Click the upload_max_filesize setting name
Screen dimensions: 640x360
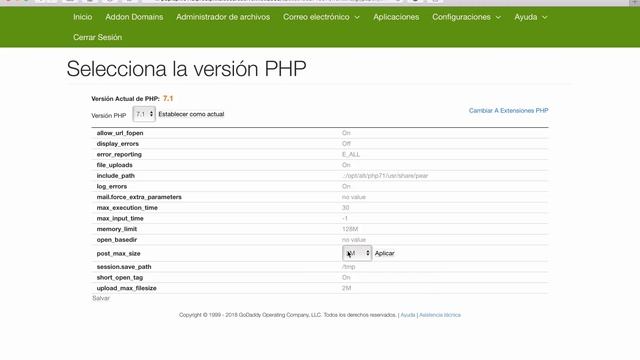pyautogui.click(x=127, y=288)
